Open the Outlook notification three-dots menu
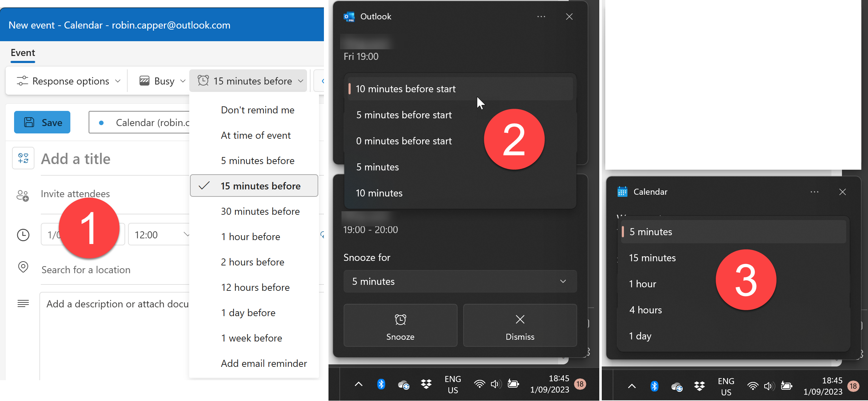Viewport: 868px width, 401px height. click(x=541, y=17)
